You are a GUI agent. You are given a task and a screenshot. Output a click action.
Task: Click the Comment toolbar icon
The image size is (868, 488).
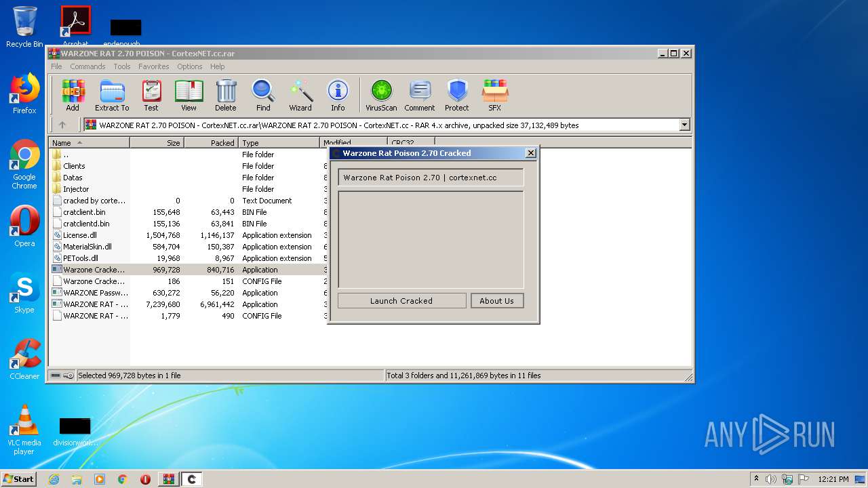pyautogui.click(x=420, y=95)
